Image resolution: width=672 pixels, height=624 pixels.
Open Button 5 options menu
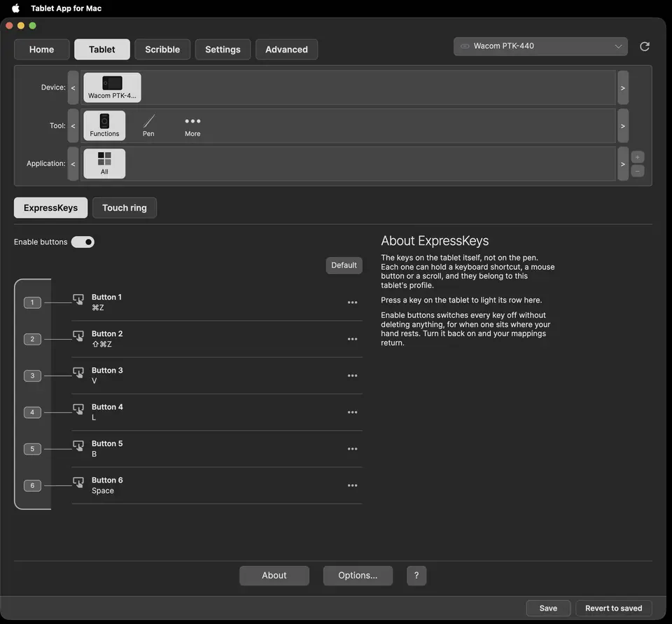tap(352, 449)
